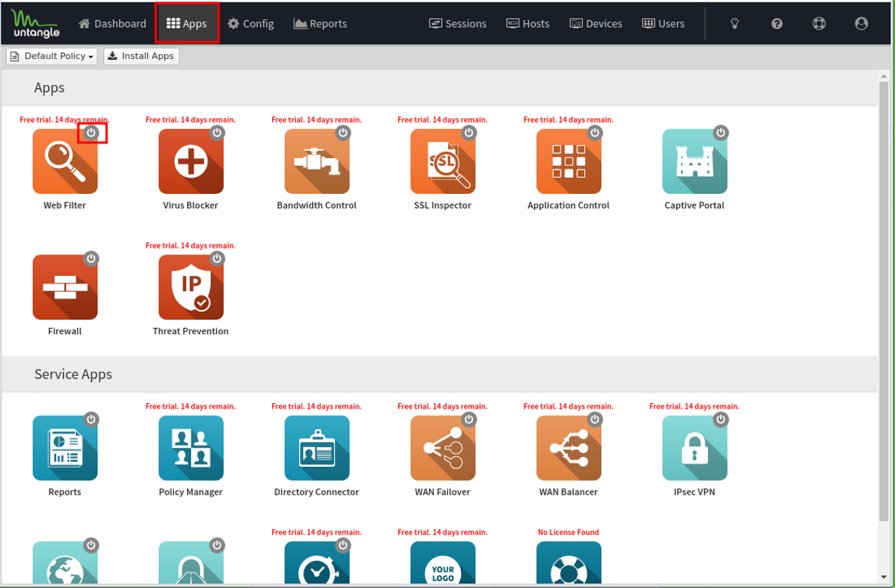Toggle power on IPsec VPN
The width and height of the screenshot is (895, 588).
tap(721, 420)
